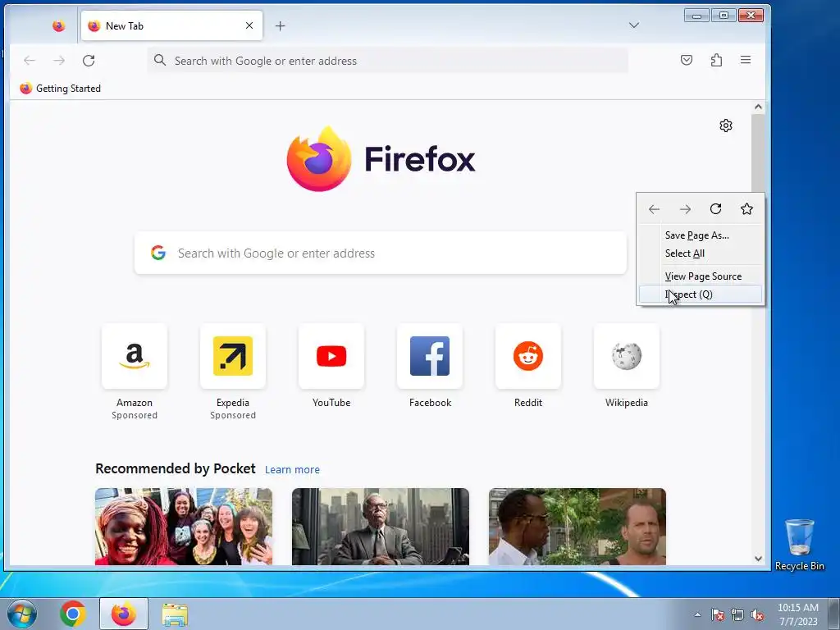840x630 pixels.
Task: Click the Recommended by Pocket heading
Action: (176, 468)
